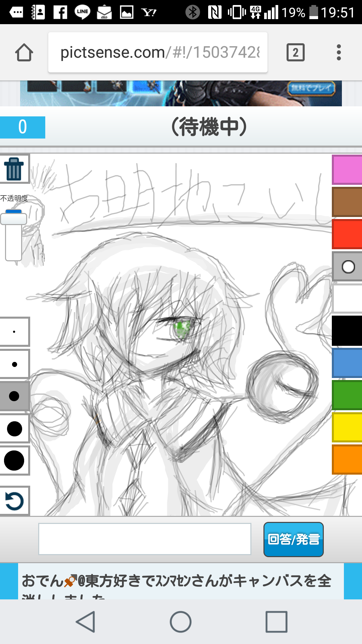362x644 pixels.
Task: Choose the red color swatch
Action: pos(347,234)
